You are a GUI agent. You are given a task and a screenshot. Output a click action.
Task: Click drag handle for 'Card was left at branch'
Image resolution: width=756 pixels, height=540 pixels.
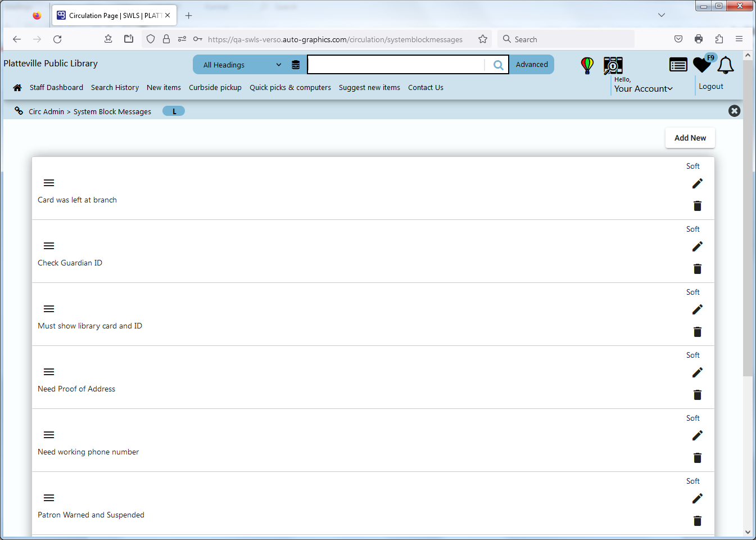click(x=49, y=183)
